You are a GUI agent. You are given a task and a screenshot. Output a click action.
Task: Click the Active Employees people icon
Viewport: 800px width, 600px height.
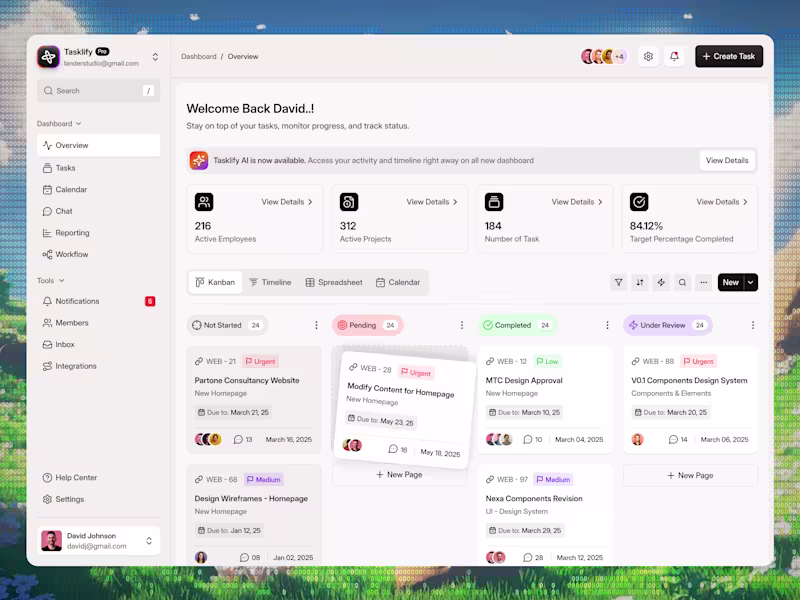coord(204,202)
